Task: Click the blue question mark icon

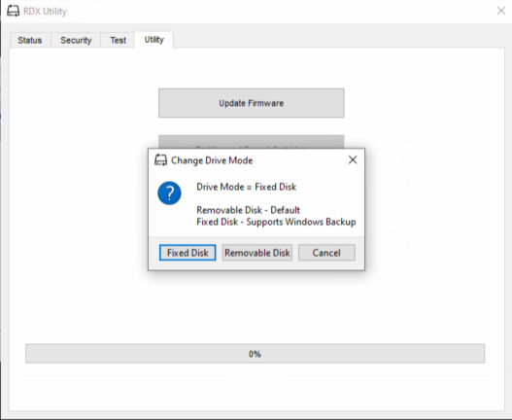Action: 169,193
